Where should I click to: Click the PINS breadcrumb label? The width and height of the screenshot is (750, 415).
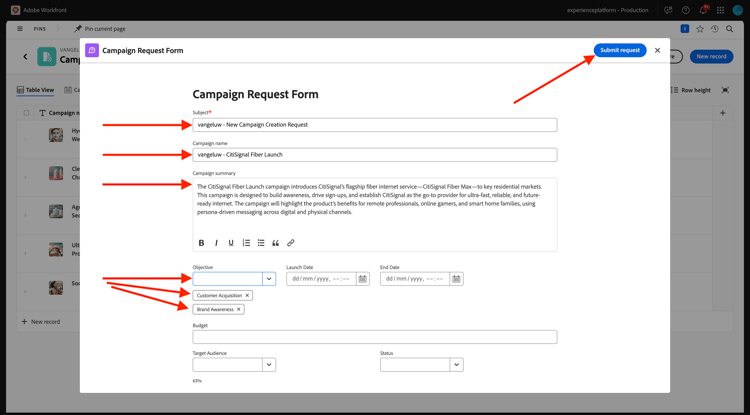point(40,29)
